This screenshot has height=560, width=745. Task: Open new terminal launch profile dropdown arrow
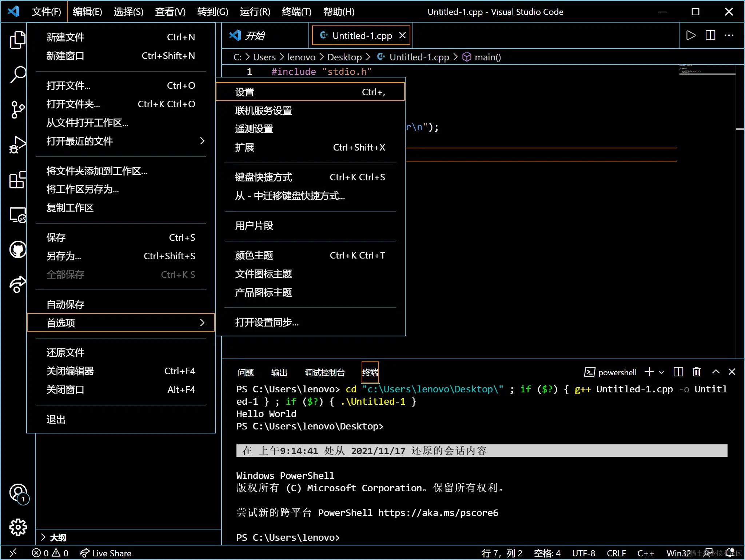(661, 372)
